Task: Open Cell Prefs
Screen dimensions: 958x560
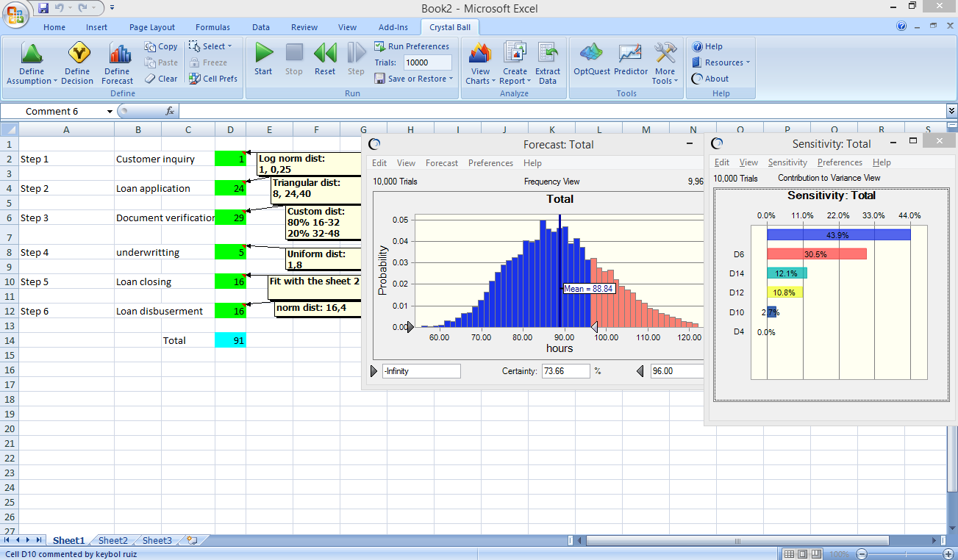Action: [x=213, y=79]
